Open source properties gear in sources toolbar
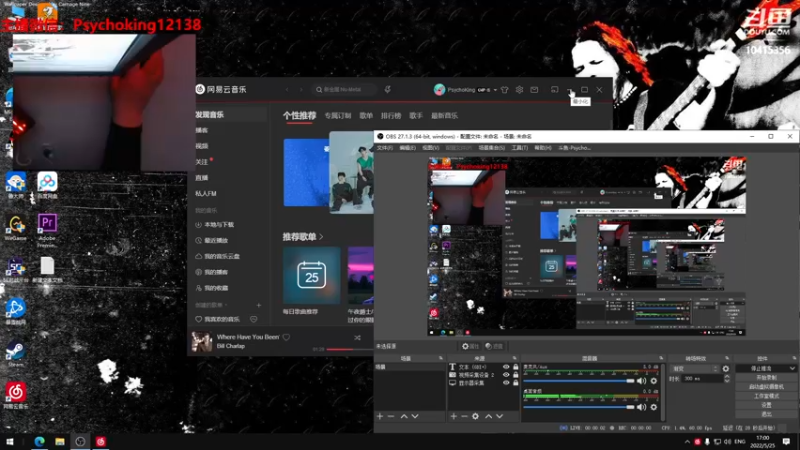800x450 pixels. [x=476, y=416]
